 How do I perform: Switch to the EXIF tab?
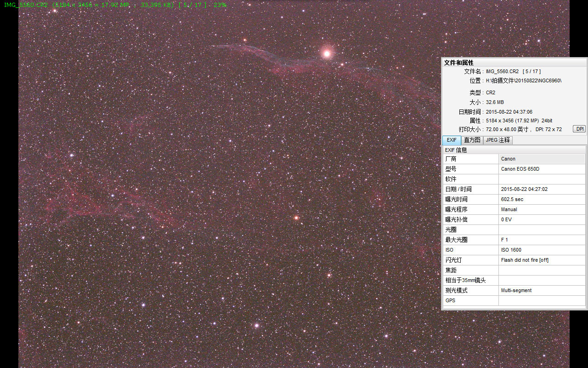click(452, 140)
